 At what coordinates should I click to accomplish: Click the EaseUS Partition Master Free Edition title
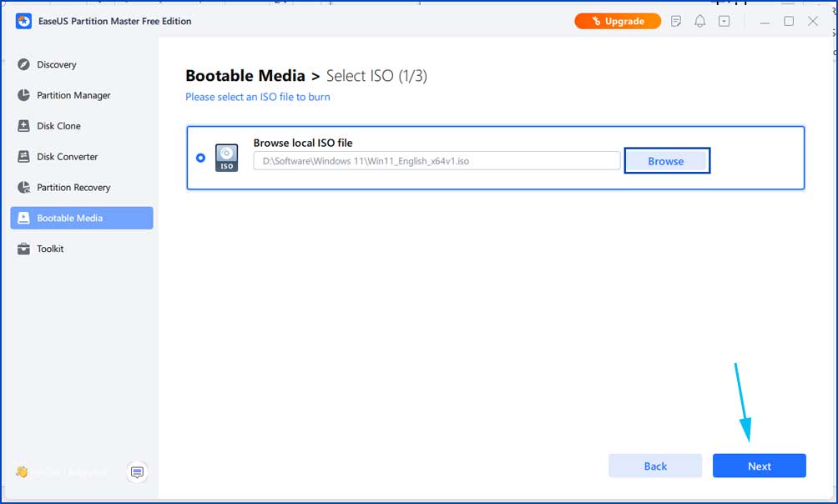(115, 22)
